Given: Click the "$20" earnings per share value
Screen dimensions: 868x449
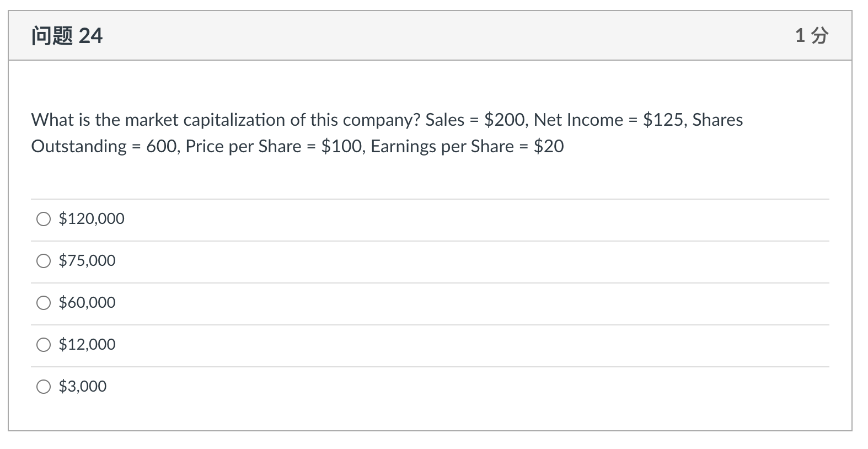Looking at the screenshot, I should point(549,146).
